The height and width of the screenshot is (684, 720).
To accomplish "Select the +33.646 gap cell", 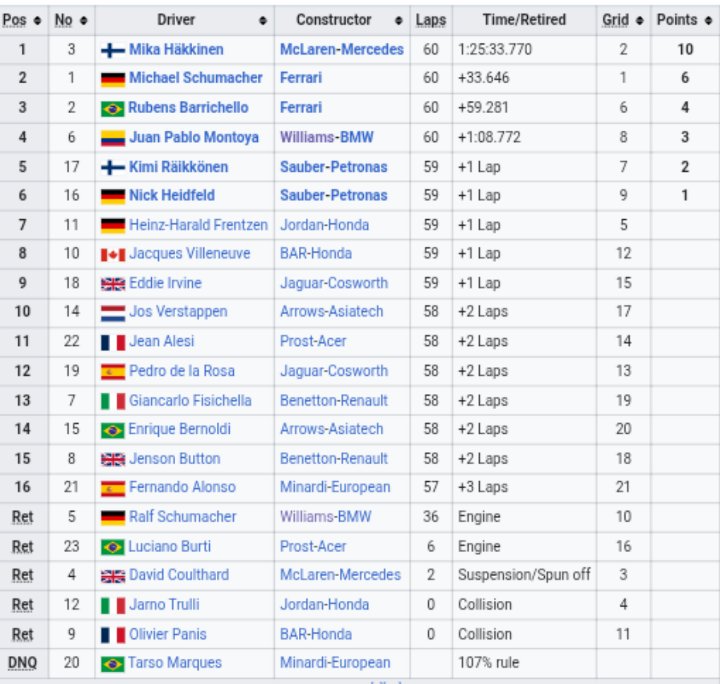I will click(x=484, y=78).
